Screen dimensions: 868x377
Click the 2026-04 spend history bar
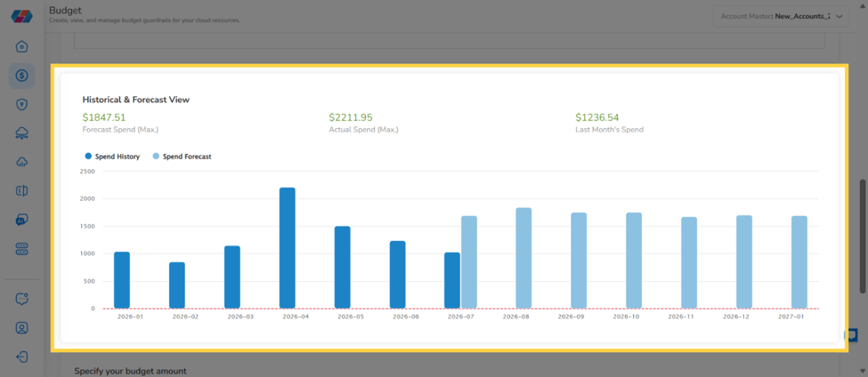[x=288, y=248]
